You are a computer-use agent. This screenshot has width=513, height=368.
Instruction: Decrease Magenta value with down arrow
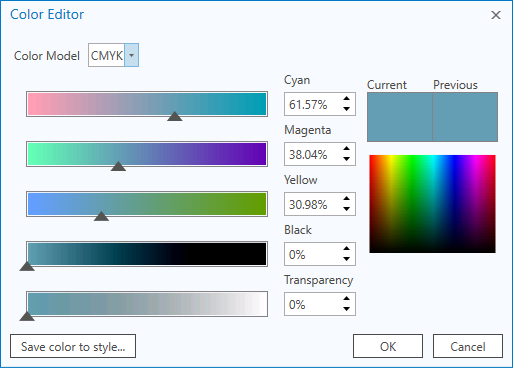347,159
